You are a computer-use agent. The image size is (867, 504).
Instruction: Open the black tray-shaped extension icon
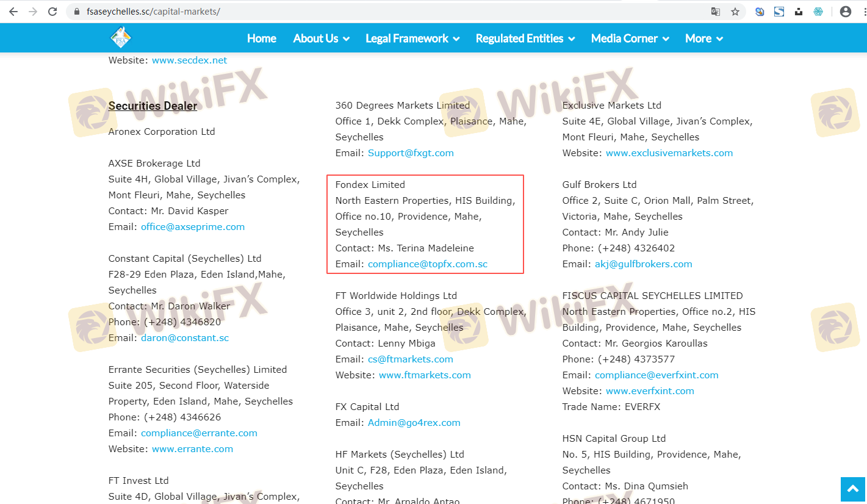pos(799,12)
